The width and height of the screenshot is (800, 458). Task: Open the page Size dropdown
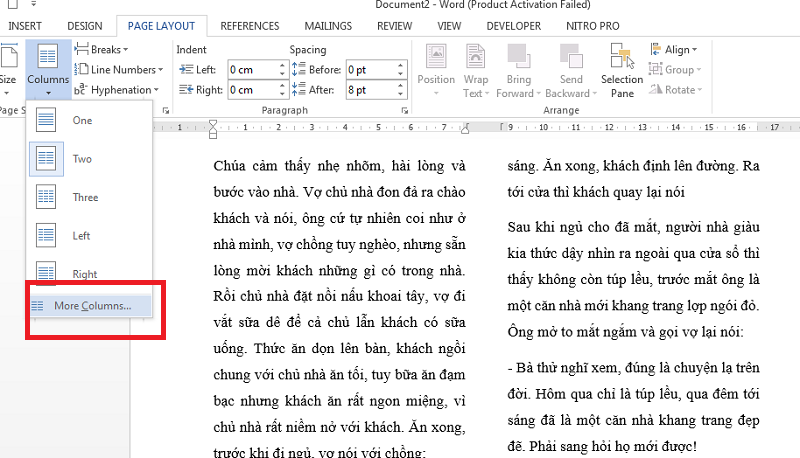tap(8, 70)
